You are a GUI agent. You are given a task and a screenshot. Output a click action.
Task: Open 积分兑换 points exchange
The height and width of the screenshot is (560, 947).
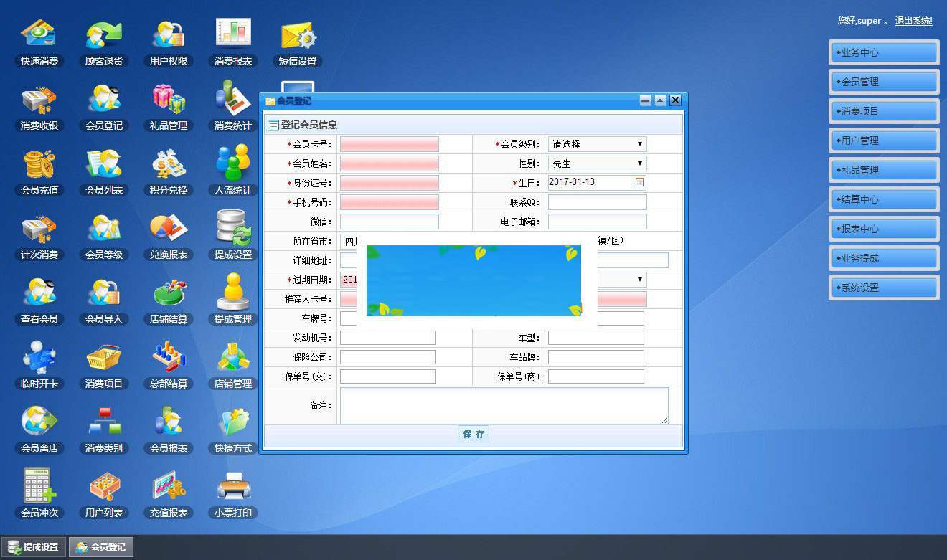167,163
